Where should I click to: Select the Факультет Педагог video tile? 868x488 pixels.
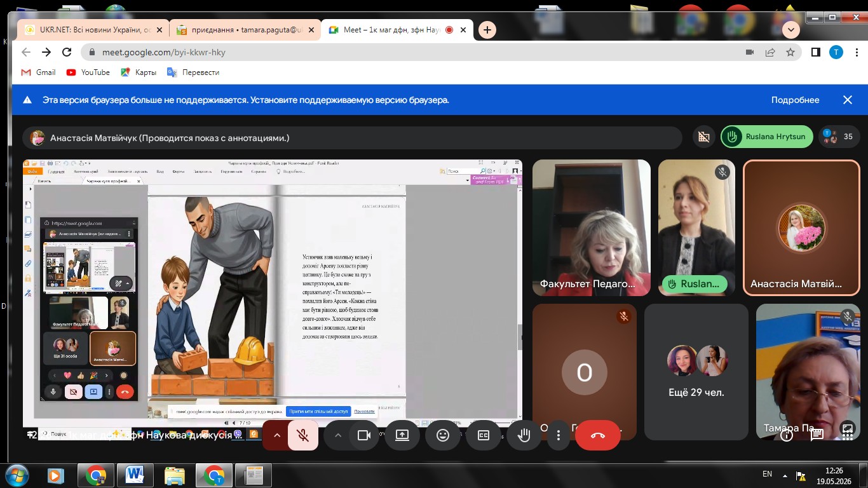click(x=592, y=227)
